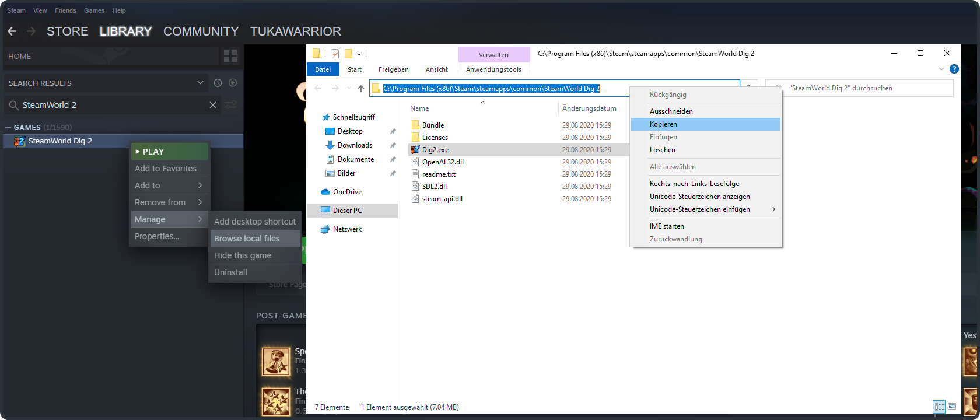Image resolution: width=980 pixels, height=420 pixels.
Task: Choose Kopieren from the context menu
Action: coord(706,124)
